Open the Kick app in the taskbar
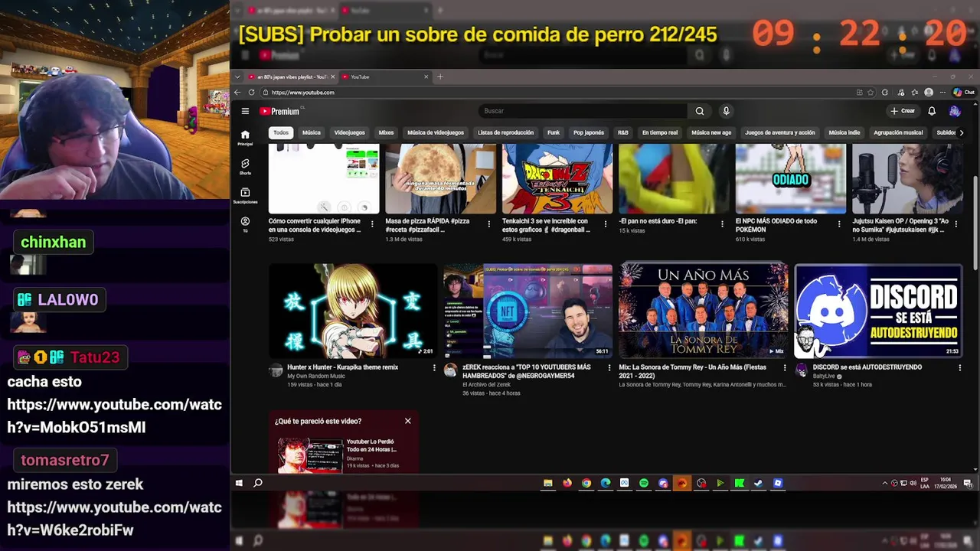Screen dimensions: 980x551 (x=739, y=483)
